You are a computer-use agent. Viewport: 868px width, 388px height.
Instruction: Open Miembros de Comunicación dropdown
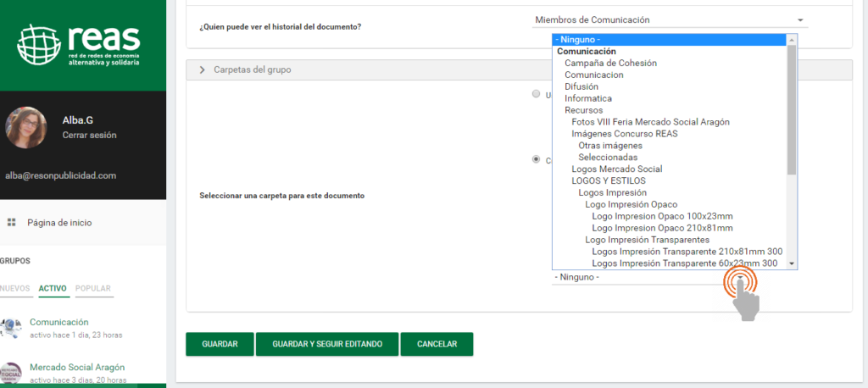coord(670,20)
